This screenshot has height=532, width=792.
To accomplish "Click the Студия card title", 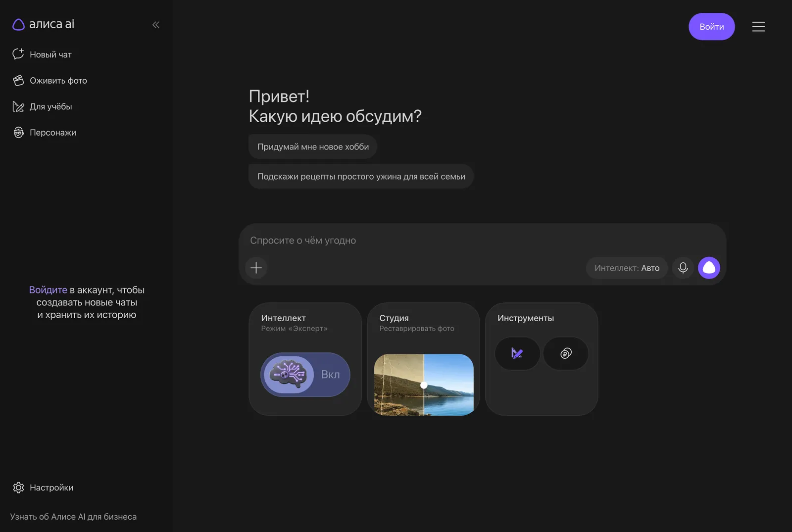I will (394, 318).
